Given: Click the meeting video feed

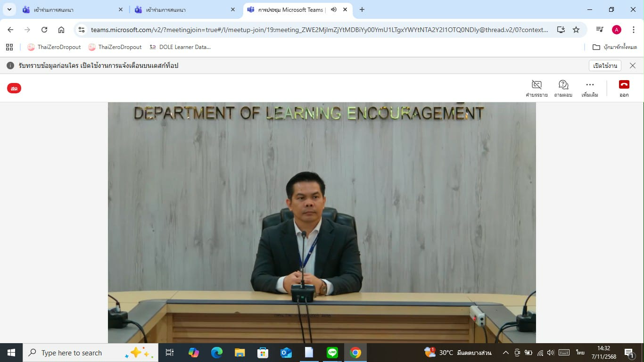Looking at the screenshot, I should pyautogui.click(x=322, y=222).
